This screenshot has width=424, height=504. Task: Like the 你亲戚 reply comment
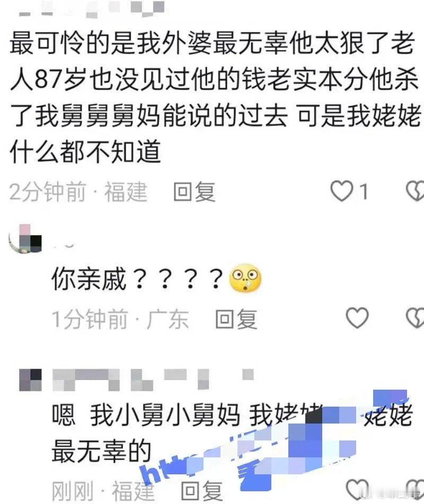click(357, 318)
